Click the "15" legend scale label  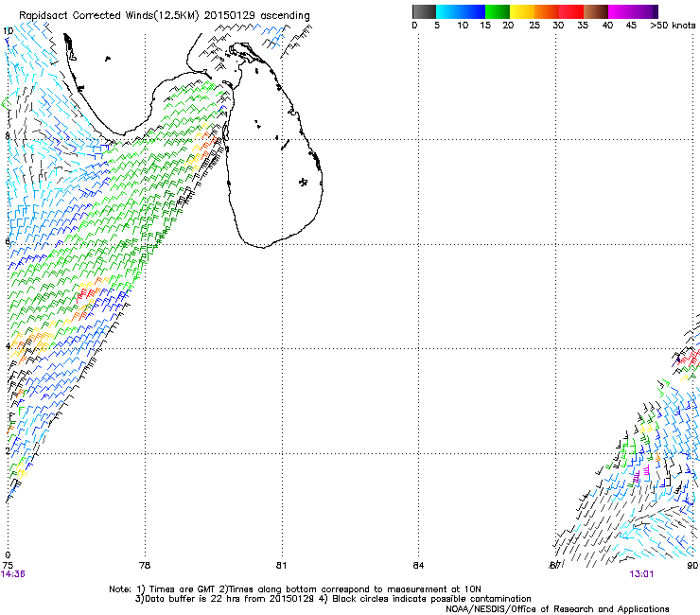(485, 26)
